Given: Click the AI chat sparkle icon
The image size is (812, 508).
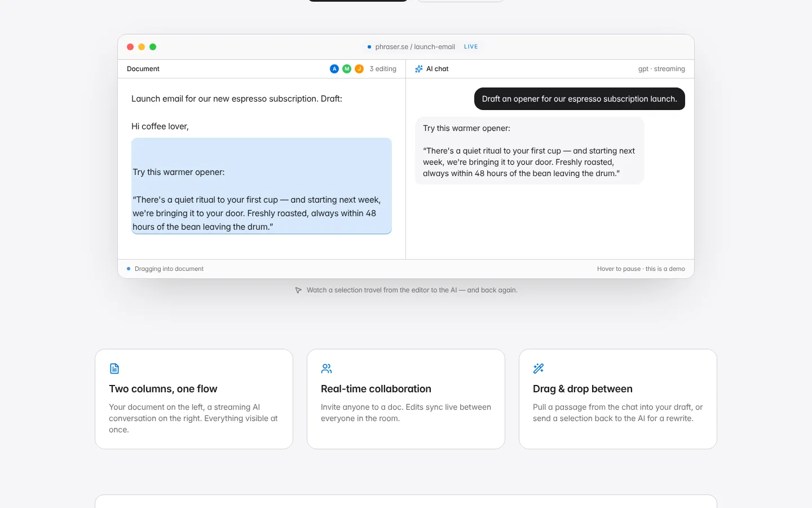Looking at the screenshot, I should 419,69.
